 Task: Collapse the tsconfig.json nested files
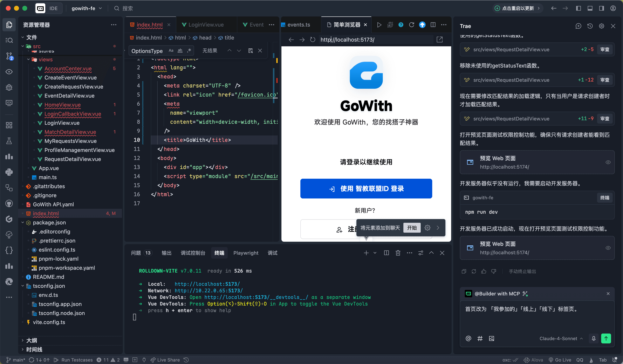click(x=23, y=286)
